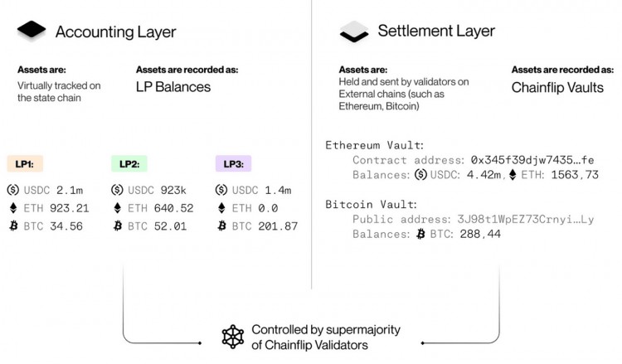Image resolution: width=622 pixels, height=364 pixels.
Task: Click the Bitcoin icon under LP1
Action: [x=13, y=226]
